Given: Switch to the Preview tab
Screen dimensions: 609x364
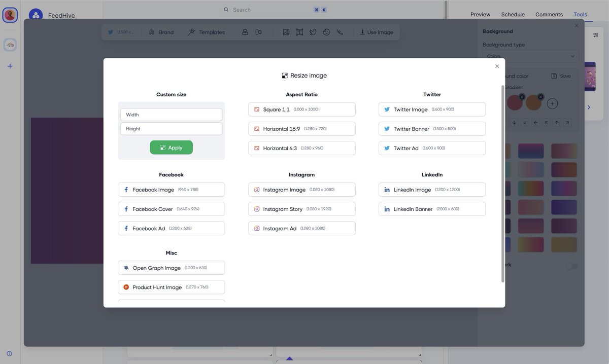Looking at the screenshot, I should coord(480,14).
